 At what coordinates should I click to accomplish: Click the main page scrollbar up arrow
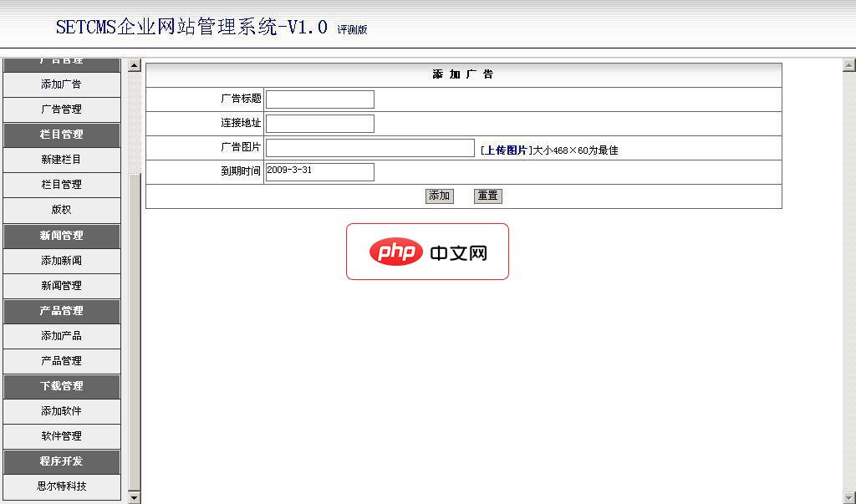point(849,65)
